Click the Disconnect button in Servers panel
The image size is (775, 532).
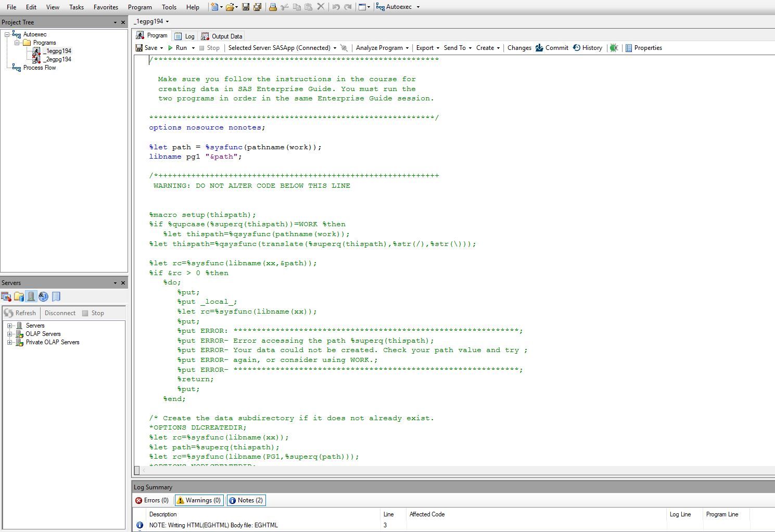point(59,313)
